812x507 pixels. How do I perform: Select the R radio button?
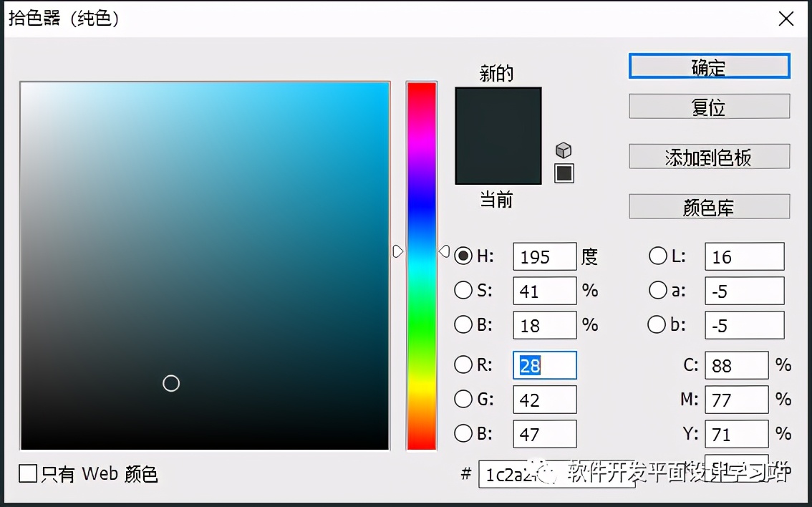[464, 365]
